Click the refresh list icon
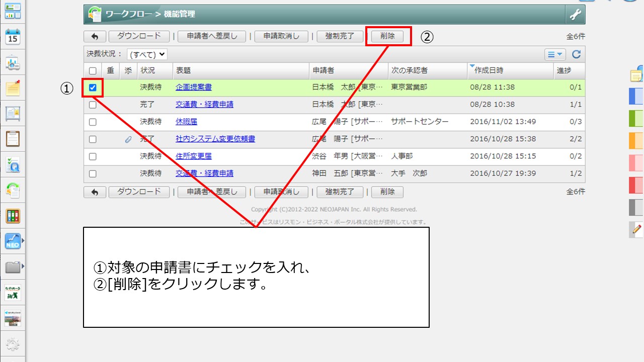Image resolution: width=644 pixels, height=362 pixels. [x=577, y=54]
